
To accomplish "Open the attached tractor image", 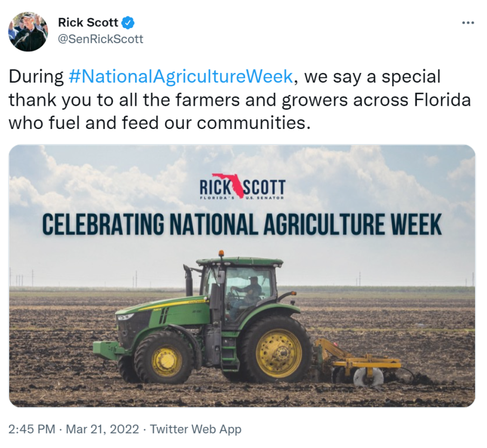I will tap(242, 276).
